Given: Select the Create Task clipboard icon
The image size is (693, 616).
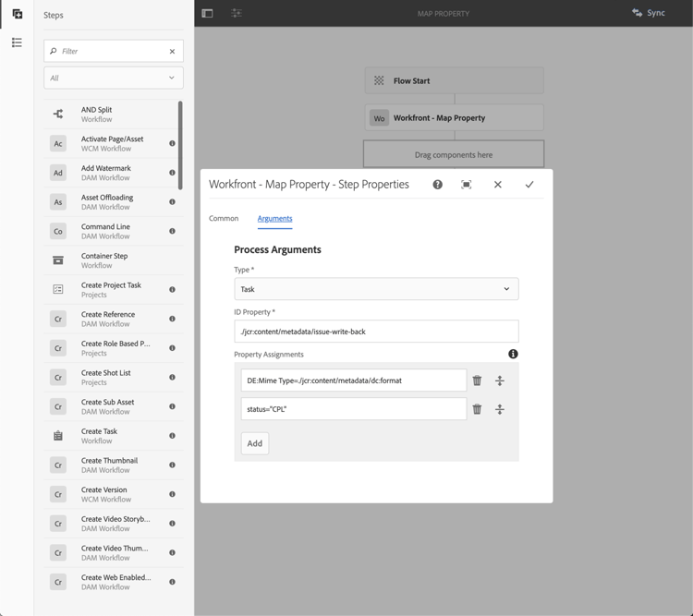Looking at the screenshot, I should [x=58, y=436].
